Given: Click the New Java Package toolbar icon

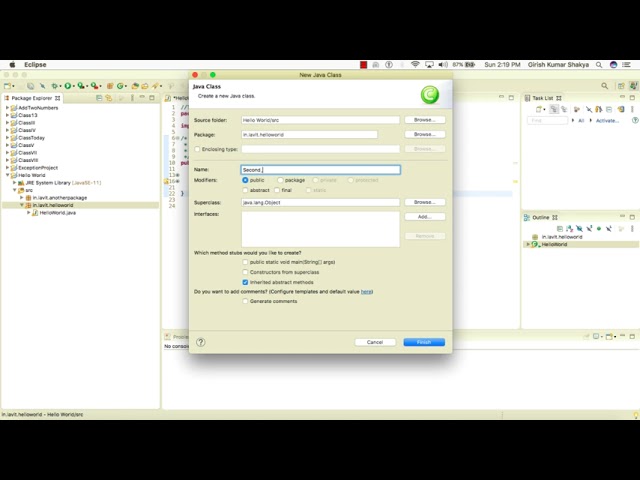Looking at the screenshot, I should pos(110,86).
